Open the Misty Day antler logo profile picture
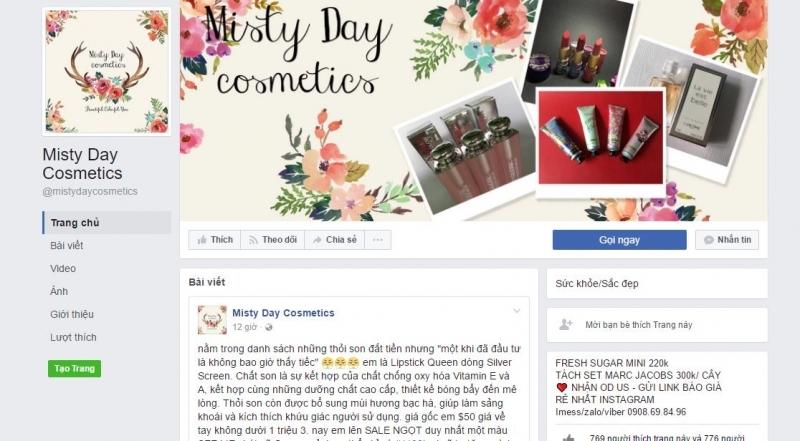The height and width of the screenshot is (441, 800). click(107, 72)
